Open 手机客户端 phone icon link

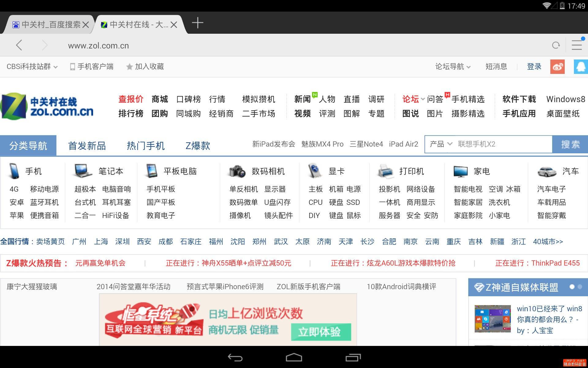[73, 67]
